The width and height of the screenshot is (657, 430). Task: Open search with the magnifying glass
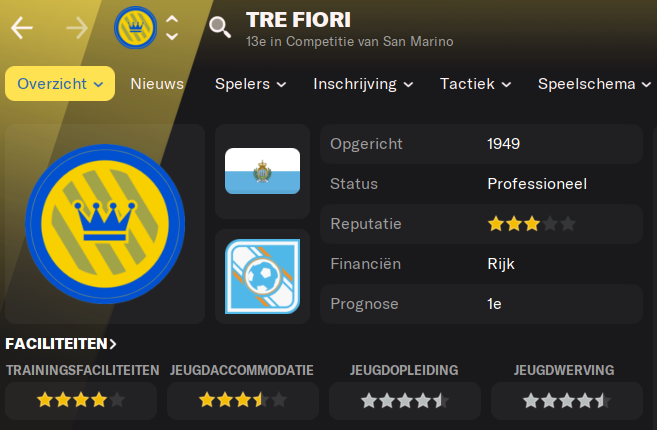[x=220, y=28]
